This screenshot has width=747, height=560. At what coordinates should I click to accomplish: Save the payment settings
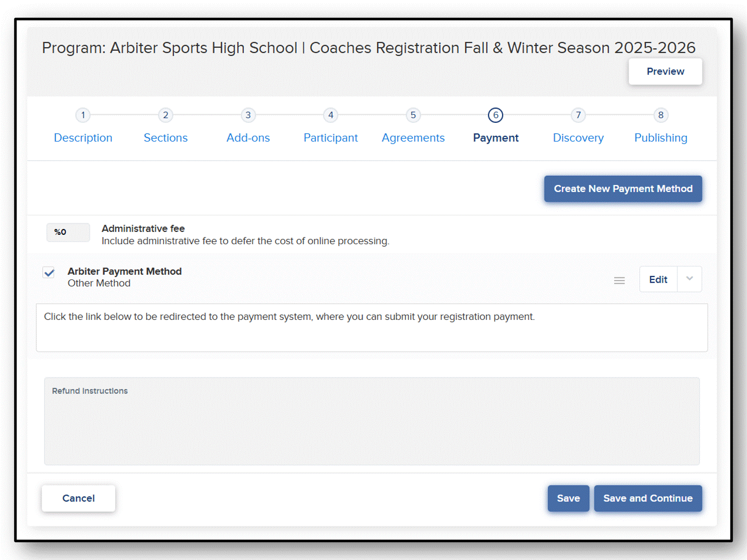pos(569,498)
